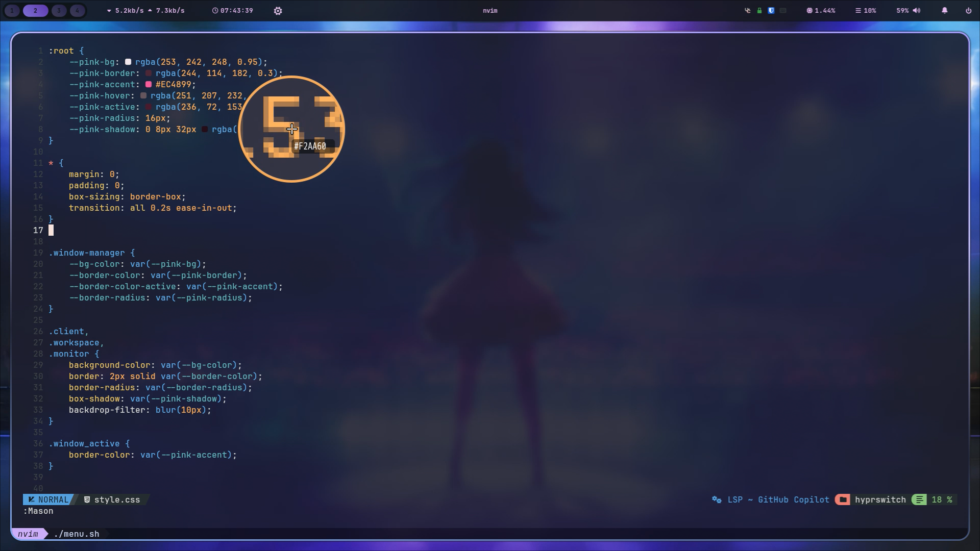Click the power button icon
980x551 pixels.
point(968,10)
